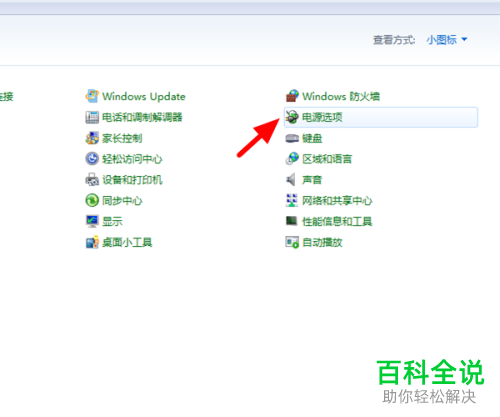Click the performance information and tools icon
The width and height of the screenshot is (500, 417).
pyautogui.click(x=292, y=221)
